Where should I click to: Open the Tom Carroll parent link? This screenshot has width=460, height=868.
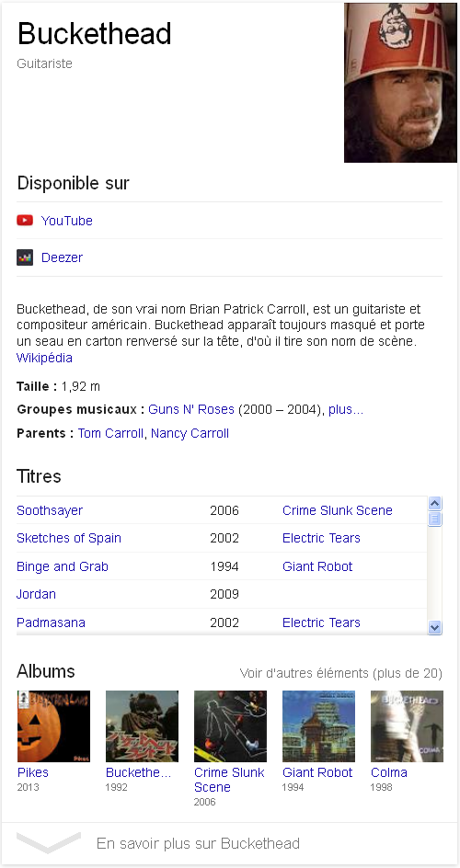[110, 433]
